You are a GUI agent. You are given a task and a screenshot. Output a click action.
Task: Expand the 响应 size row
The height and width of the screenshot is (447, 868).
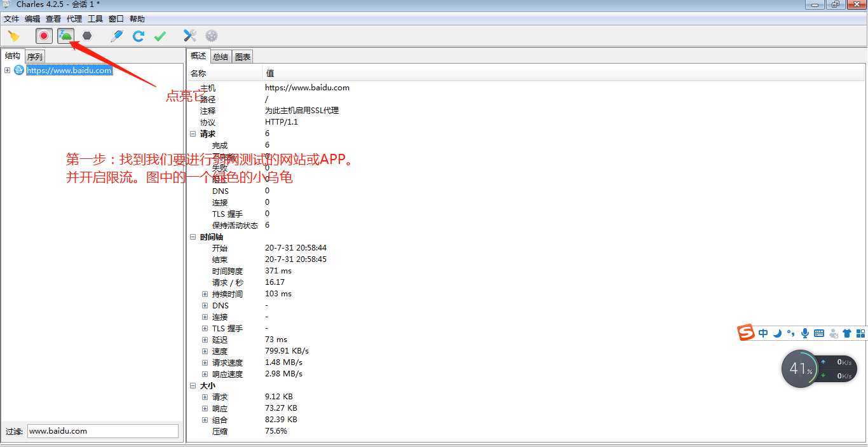[205, 408]
